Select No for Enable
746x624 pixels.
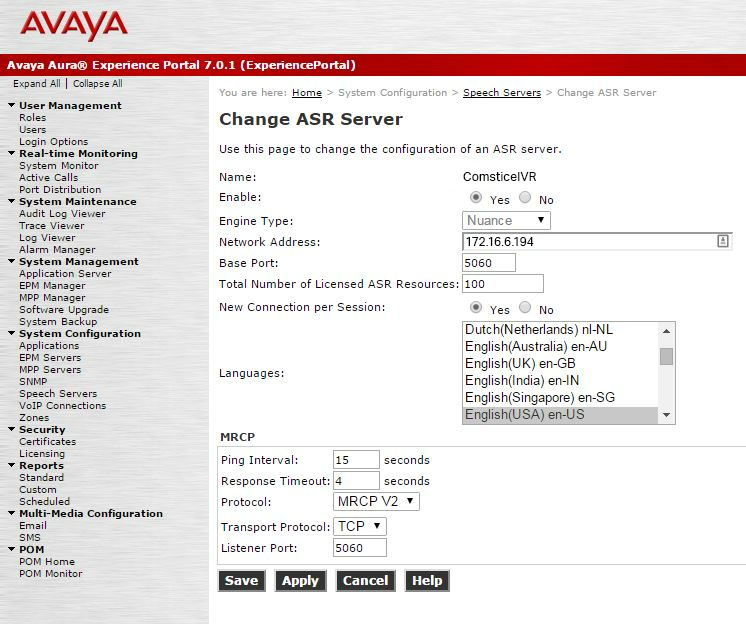click(525, 197)
